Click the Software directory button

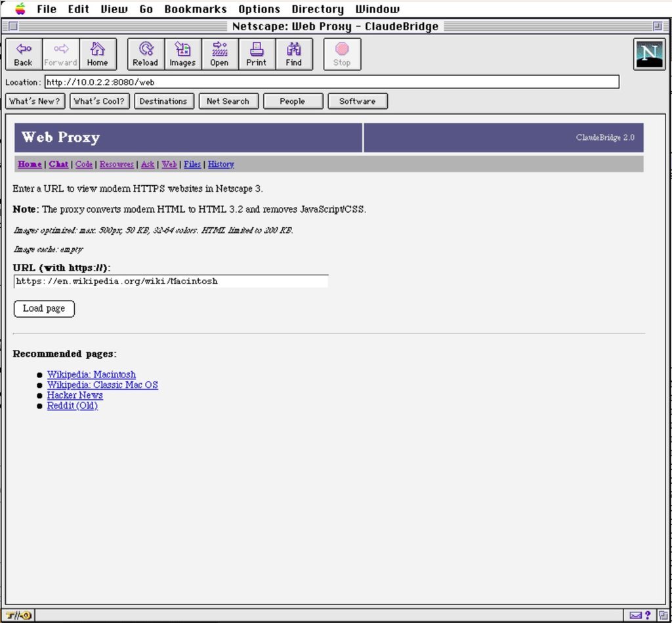(x=358, y=101)
